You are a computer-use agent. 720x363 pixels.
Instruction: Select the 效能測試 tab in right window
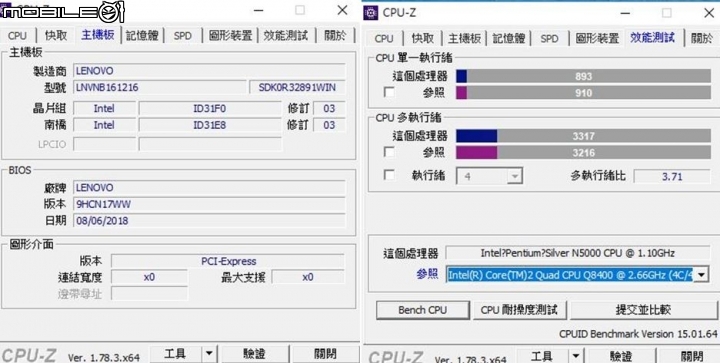click(x=652, y=38)
